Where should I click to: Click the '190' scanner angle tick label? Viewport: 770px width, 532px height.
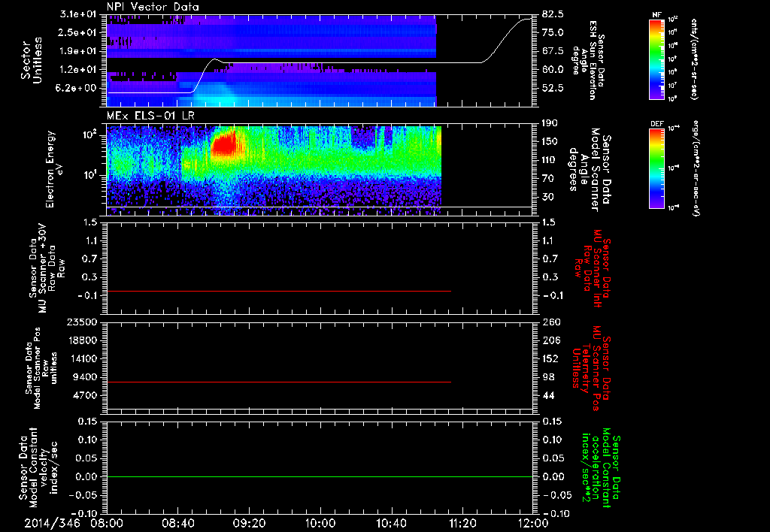[x=550, y=123]
